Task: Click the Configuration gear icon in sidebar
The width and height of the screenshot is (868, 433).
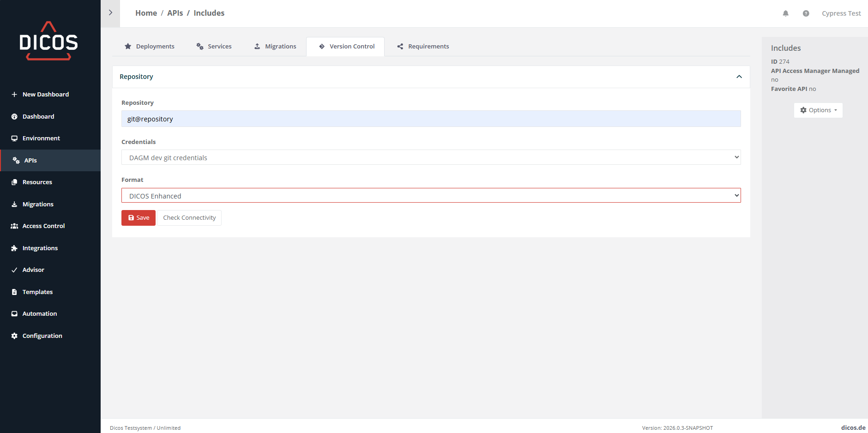Action: pyautogui.click(x=14, y=336)
